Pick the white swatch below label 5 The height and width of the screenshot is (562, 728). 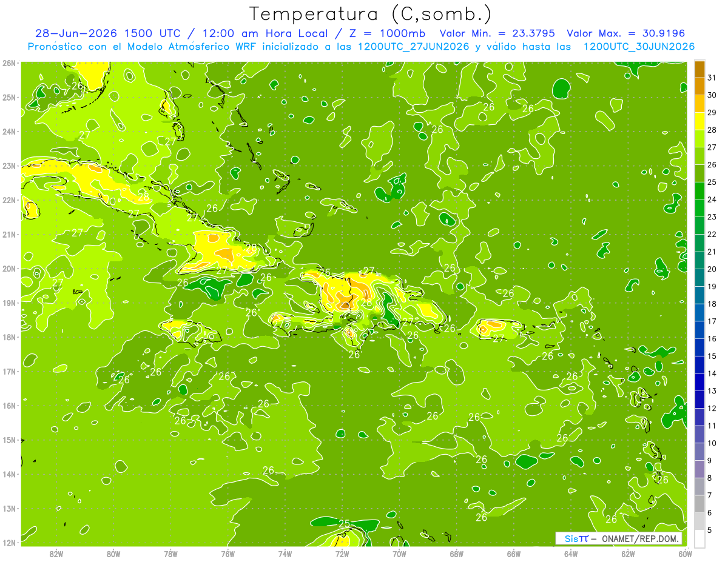coord(699,538)
